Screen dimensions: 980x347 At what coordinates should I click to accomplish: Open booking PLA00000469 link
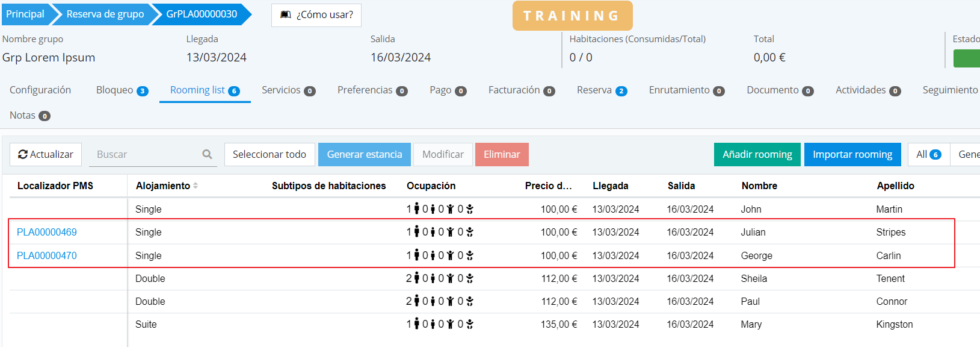[x=47, y=233]
